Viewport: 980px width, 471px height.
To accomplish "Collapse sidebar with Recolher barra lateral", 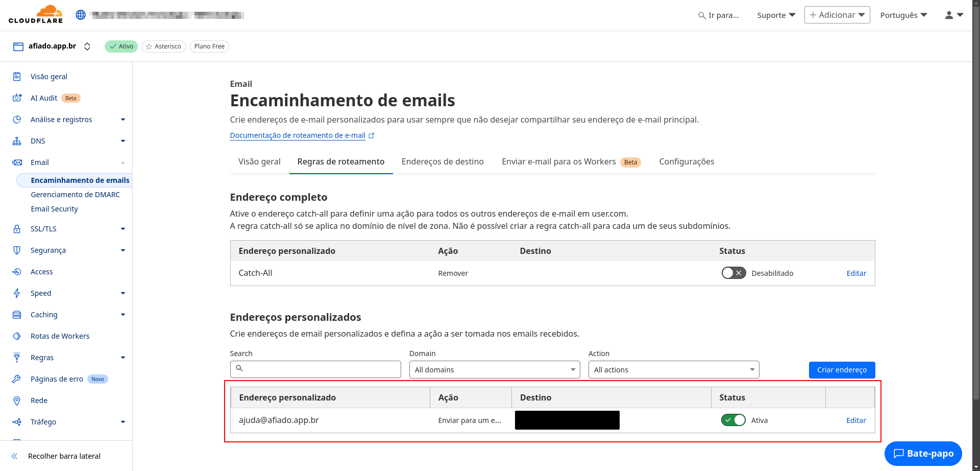I will [64, 456].
